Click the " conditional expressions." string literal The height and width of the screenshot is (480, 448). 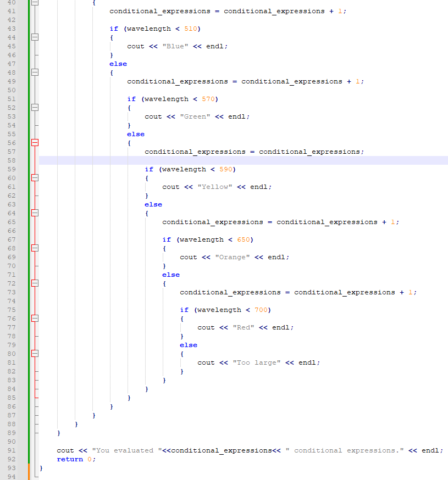pyautogui.click(x=345, y=450)
